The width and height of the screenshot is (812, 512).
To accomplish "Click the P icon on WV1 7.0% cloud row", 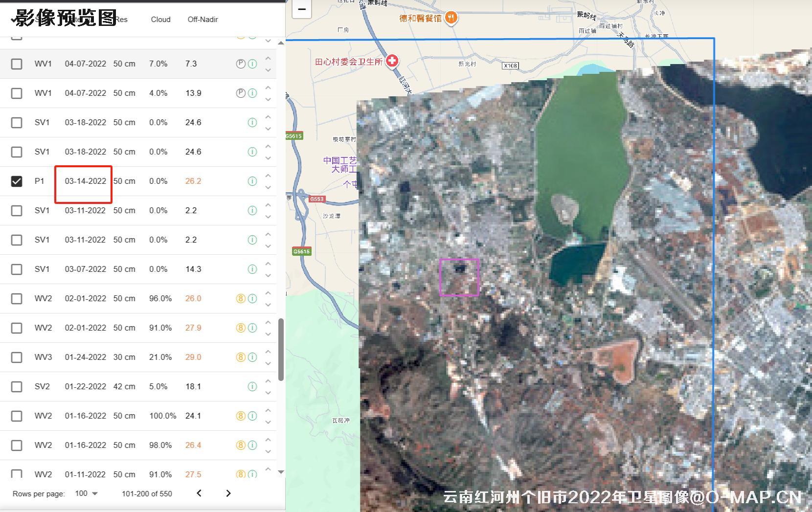I will coord(240,64).
